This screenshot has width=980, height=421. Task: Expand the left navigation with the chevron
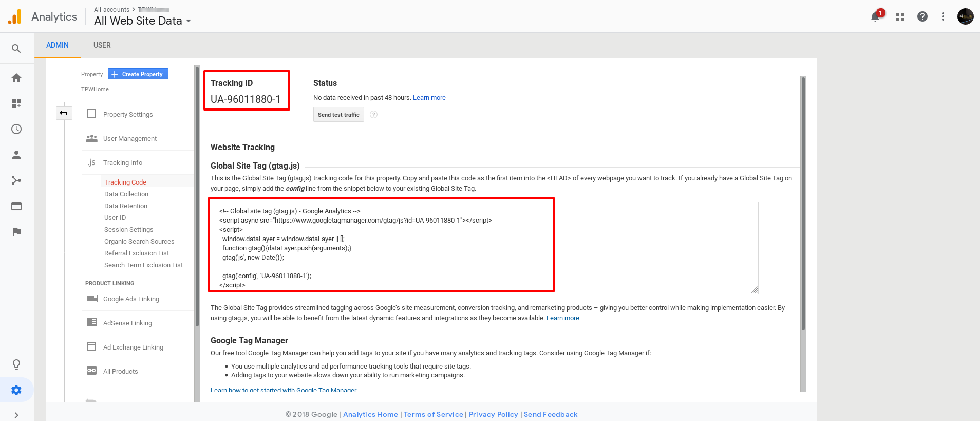[16, 415]
